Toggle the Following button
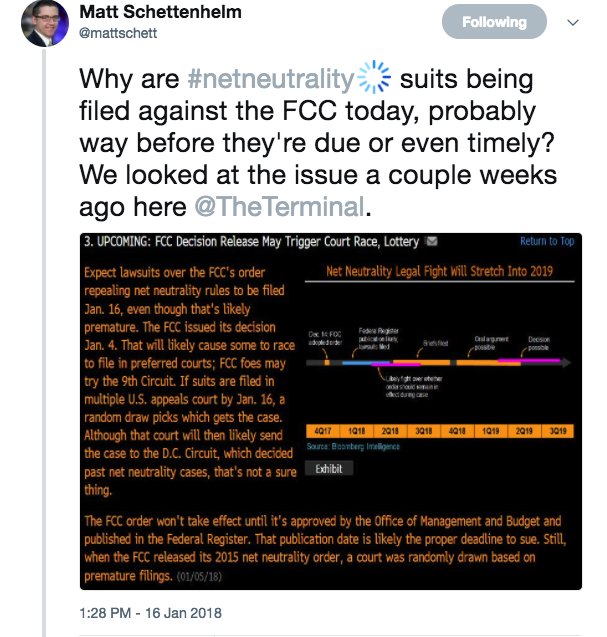 pyautogui.click(x=494, y=22)
